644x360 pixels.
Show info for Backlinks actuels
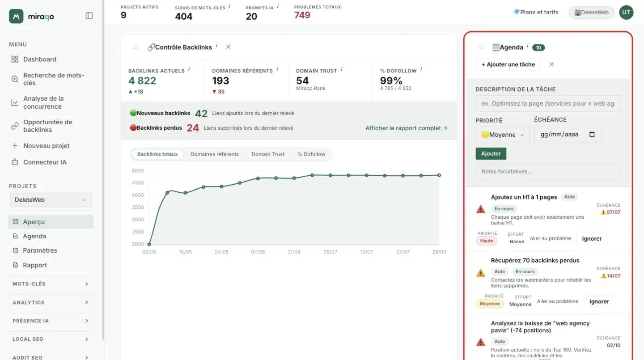[x=189, y=70]
